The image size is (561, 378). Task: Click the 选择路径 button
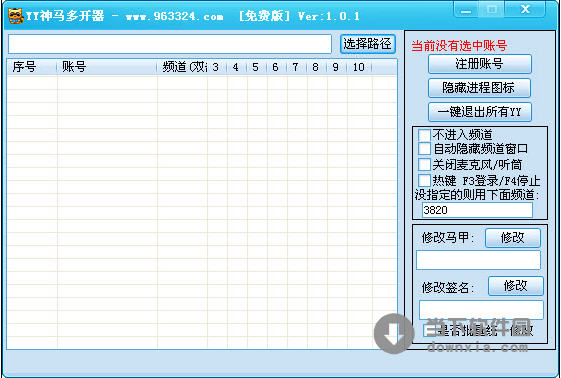(367, 44)
